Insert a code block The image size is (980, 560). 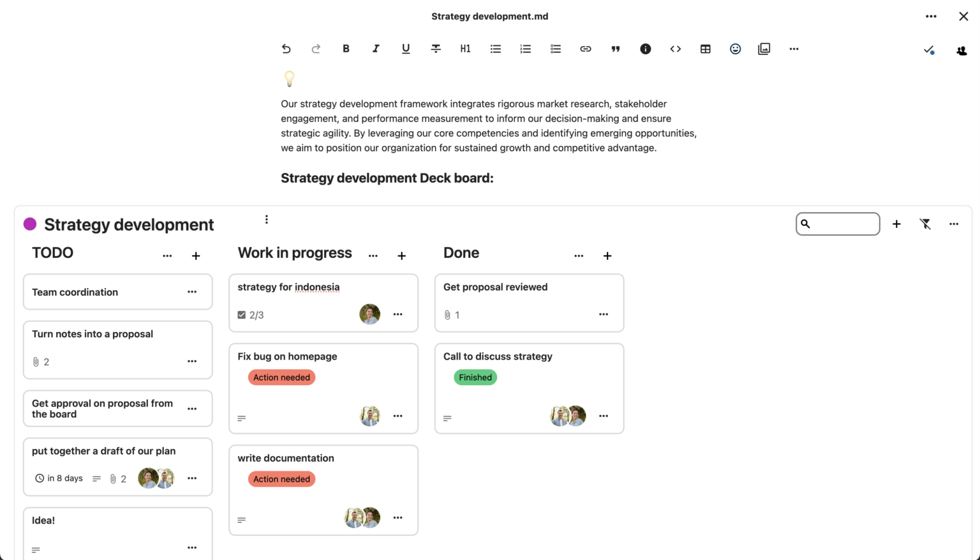coord(675,49)
